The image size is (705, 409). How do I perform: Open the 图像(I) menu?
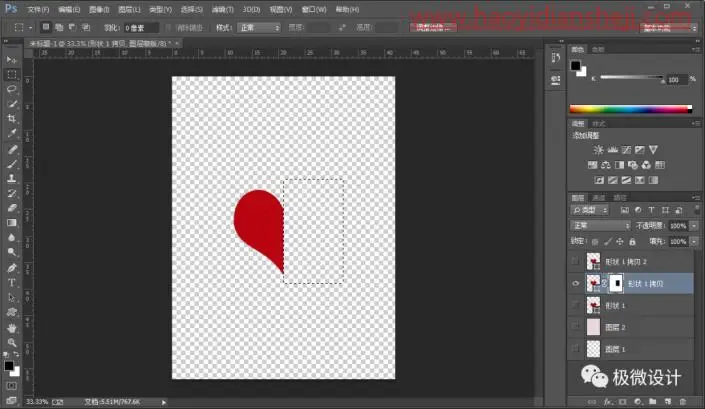coord(99,9)
